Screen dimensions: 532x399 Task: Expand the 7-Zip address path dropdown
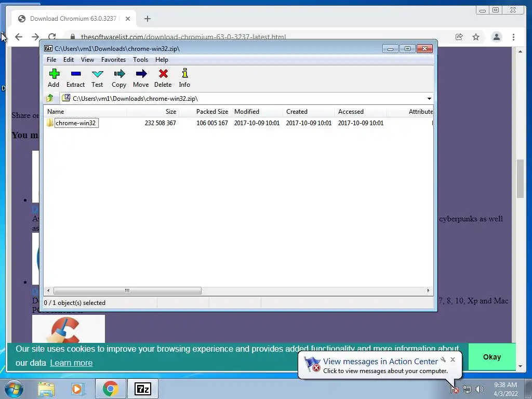(x=429, y=98)
